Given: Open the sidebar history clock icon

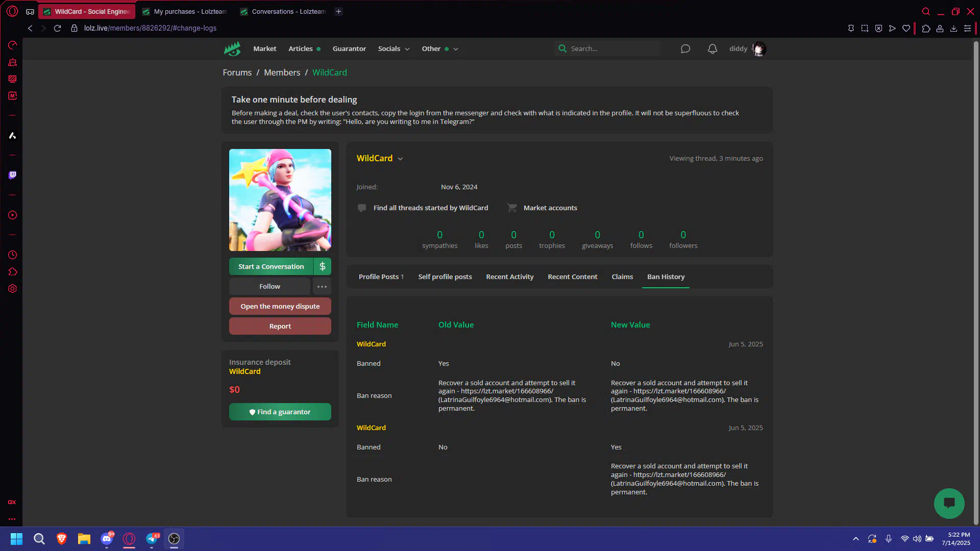Looking at the screenshot, I should pyautogui.click(x=12, y=255).
